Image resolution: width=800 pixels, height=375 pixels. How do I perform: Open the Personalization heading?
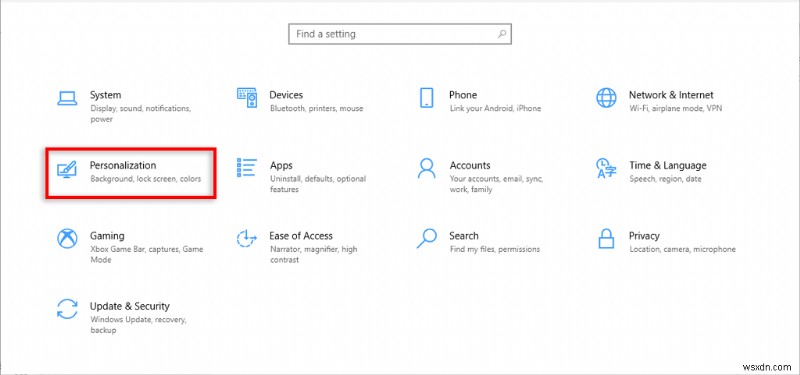(123, 165)
